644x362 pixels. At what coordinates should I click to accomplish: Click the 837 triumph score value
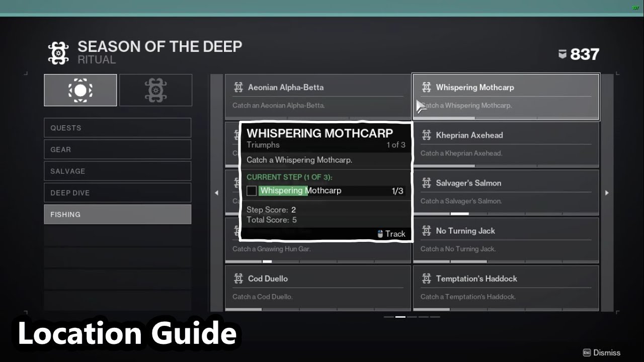click(585, 54)
